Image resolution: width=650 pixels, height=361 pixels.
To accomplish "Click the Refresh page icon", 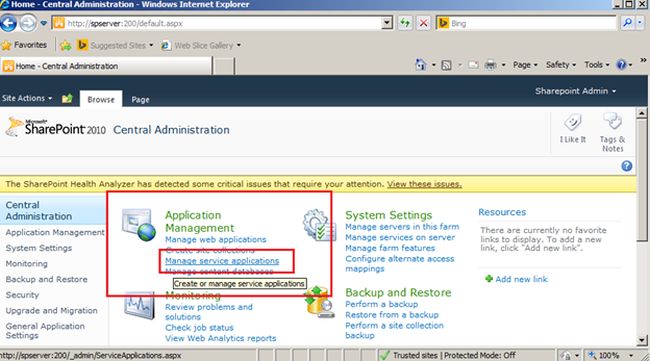I will coord(405,23).
